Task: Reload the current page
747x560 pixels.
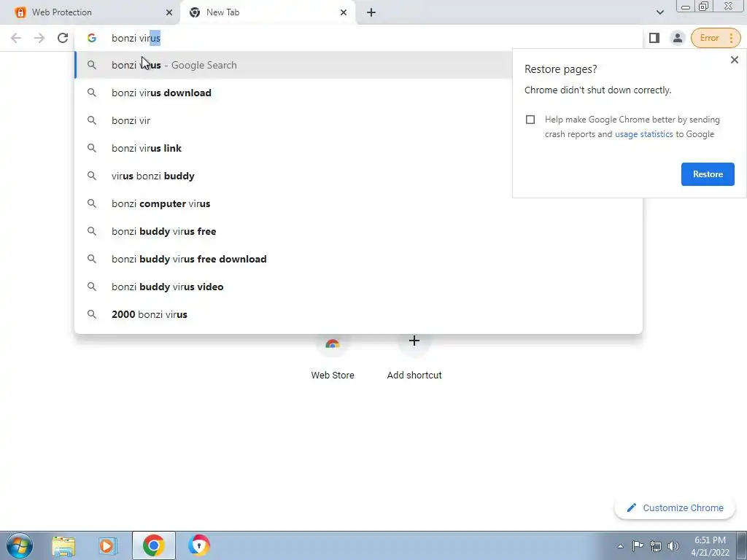Action: point(63,38)
